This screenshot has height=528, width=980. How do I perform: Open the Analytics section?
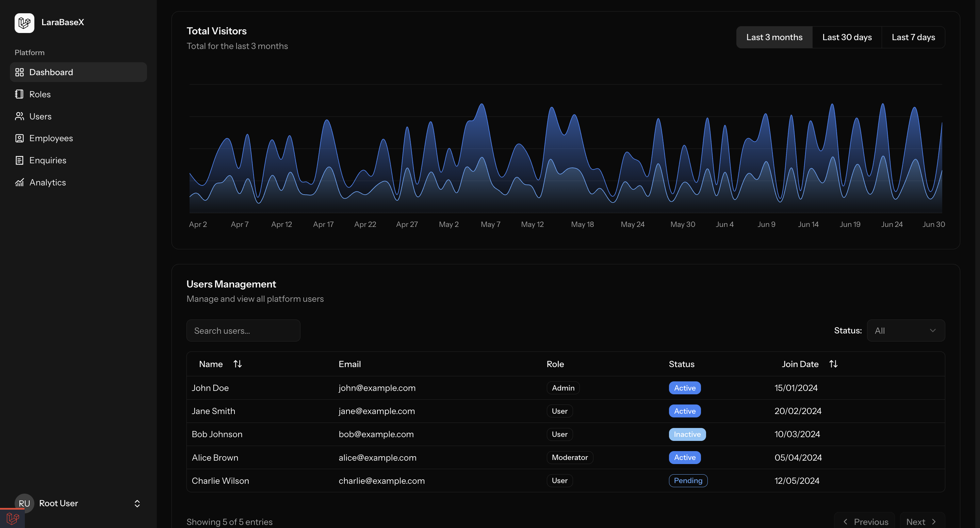click(x=78, y=182)
